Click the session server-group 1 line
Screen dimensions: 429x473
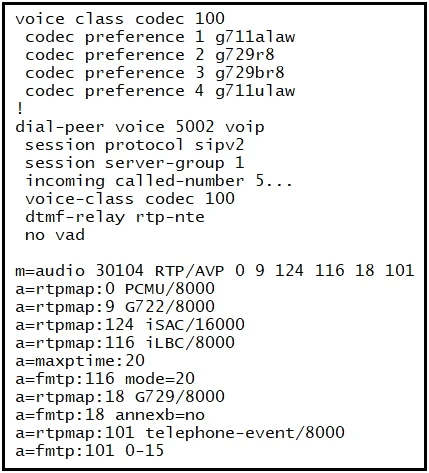pos(135,163)
